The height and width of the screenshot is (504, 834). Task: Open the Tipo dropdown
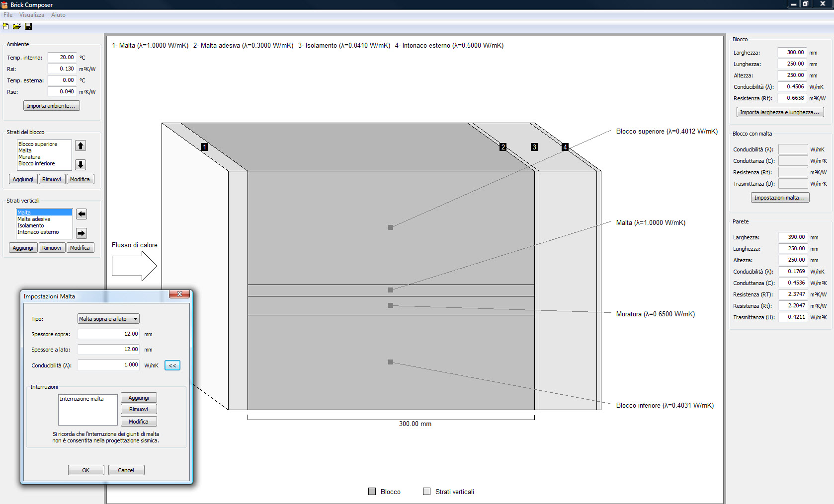coord(108,319)
